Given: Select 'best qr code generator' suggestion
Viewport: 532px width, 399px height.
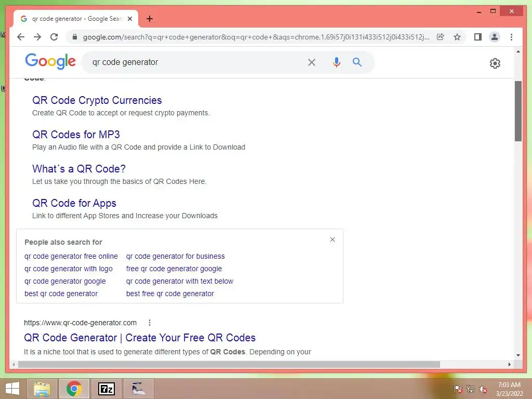Looking at the screenshot, I should pos(61,294).
